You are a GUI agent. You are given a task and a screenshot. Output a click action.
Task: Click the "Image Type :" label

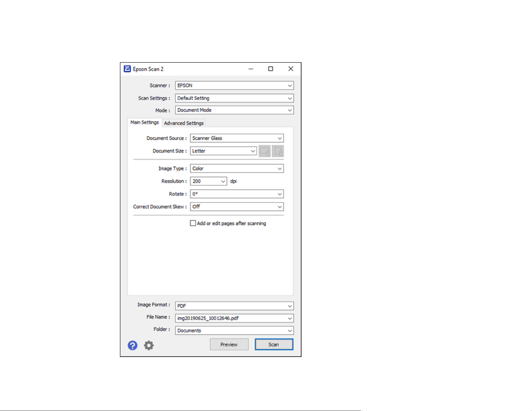(172, 169)
